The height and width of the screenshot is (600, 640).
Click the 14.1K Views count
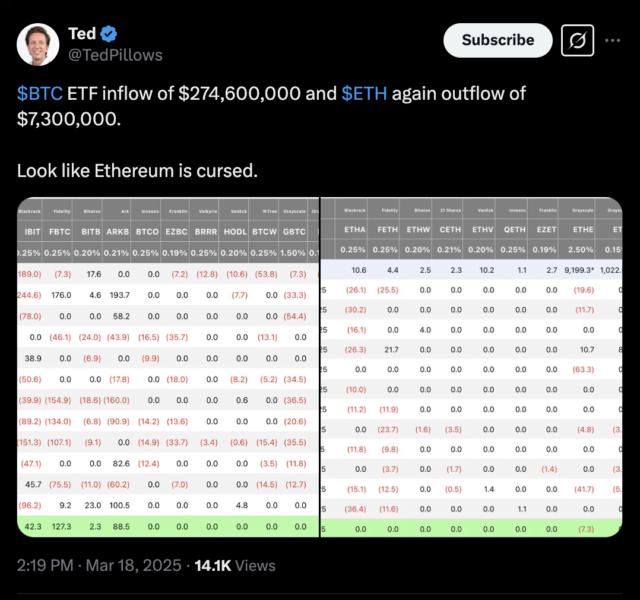coord(235,566)
